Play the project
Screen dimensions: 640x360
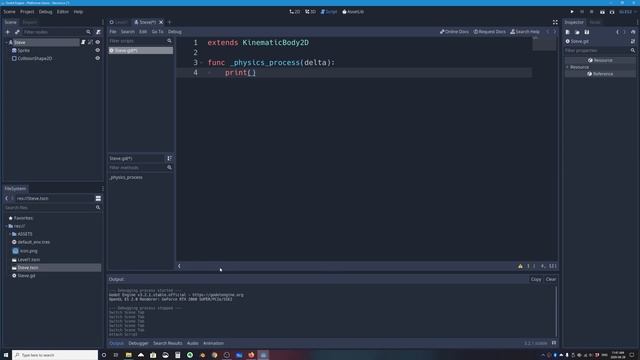[572, 12]
